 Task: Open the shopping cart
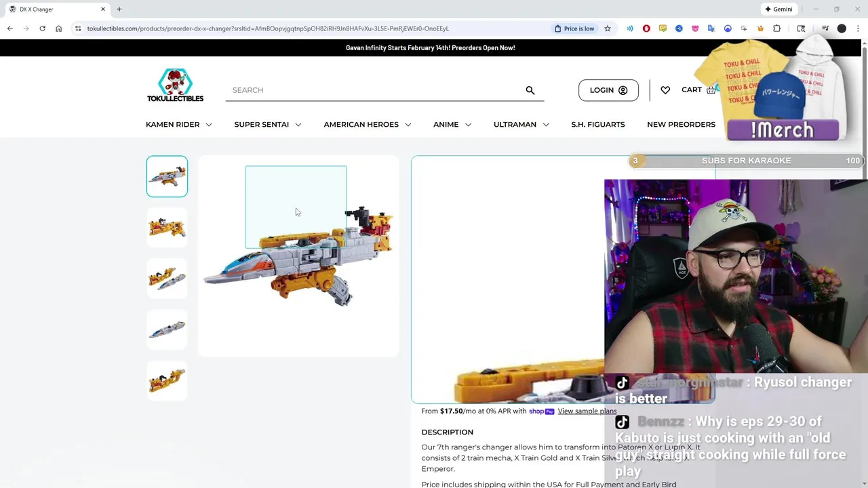point(698,90)
